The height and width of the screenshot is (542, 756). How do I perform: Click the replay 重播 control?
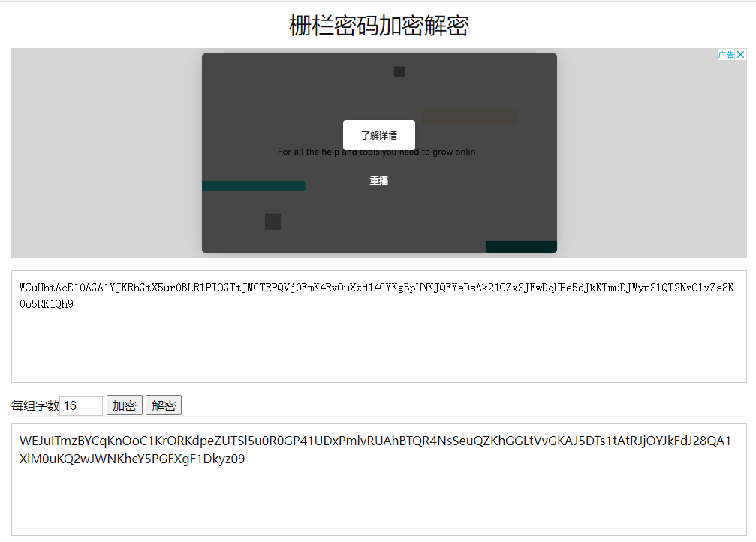click(379, 180)
